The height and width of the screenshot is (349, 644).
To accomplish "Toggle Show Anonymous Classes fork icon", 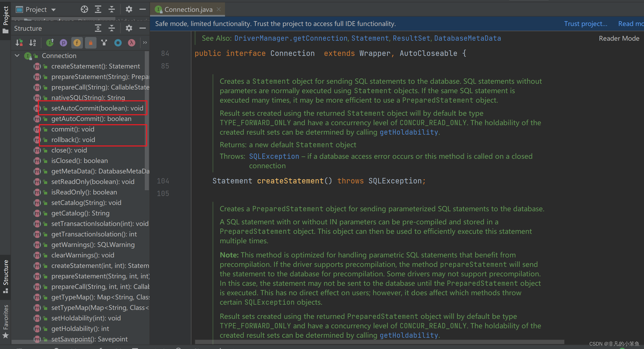I will click(x=104, y=43).
